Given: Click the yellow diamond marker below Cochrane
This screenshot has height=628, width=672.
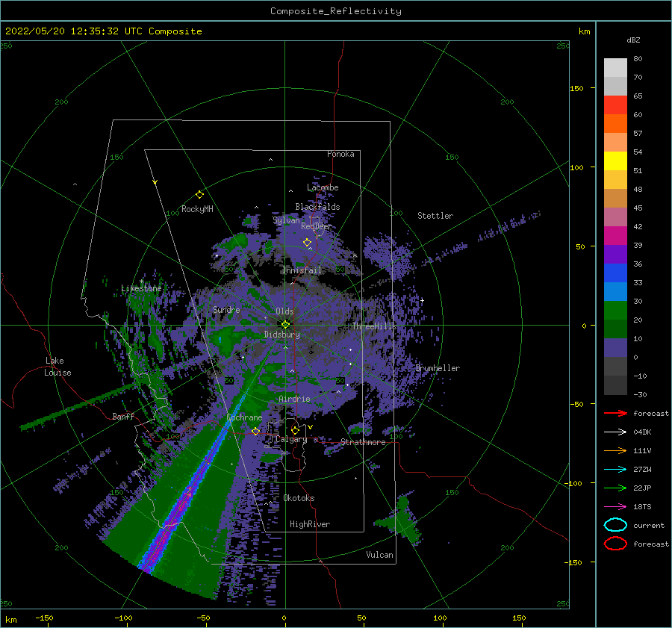Looking at the screenshot, I should point(255,431).
